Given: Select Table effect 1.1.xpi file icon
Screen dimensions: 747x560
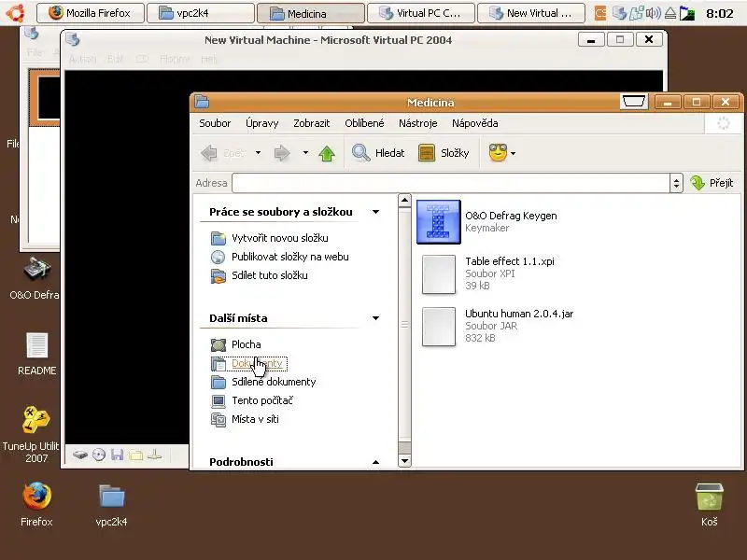Looking at the screenshot, I should (439, 274).
